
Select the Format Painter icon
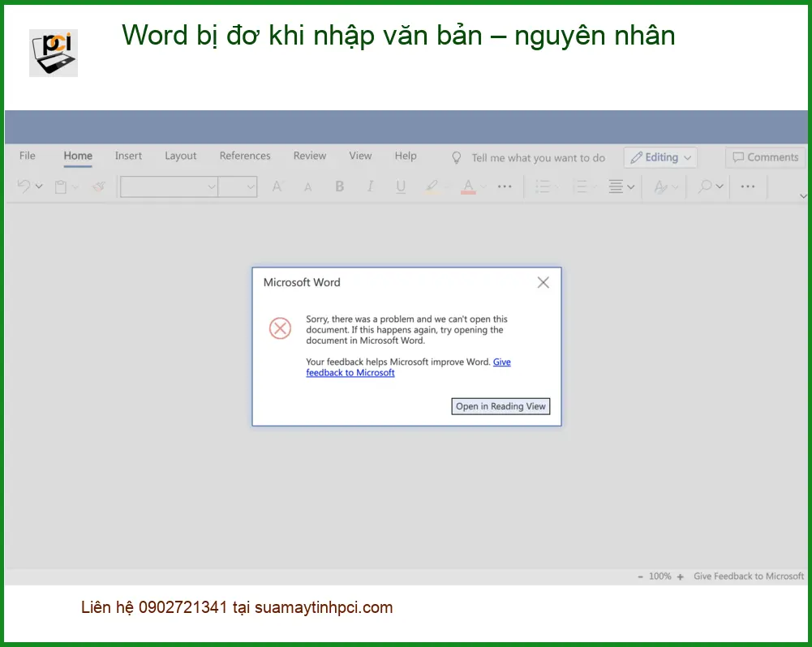coord(98,186)
